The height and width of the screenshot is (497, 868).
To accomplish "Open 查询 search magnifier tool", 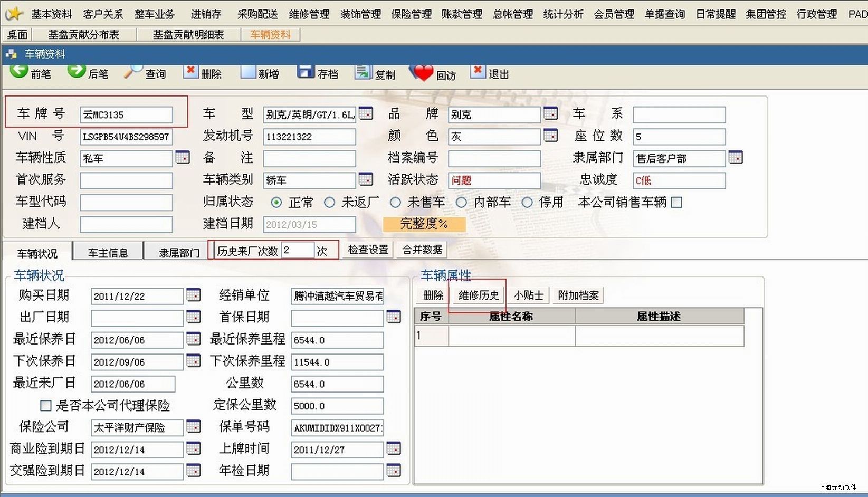I will pyautogui.click(x=133, y=71).
